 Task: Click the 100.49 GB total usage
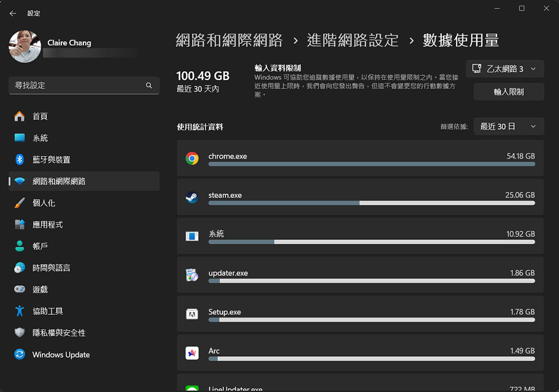(x=203, y=76)
